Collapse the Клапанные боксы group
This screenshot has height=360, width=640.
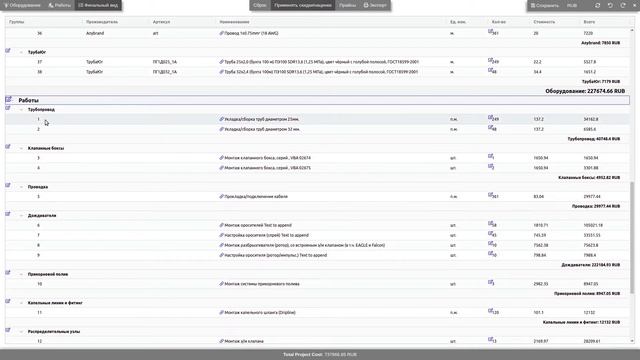point(21,148)
